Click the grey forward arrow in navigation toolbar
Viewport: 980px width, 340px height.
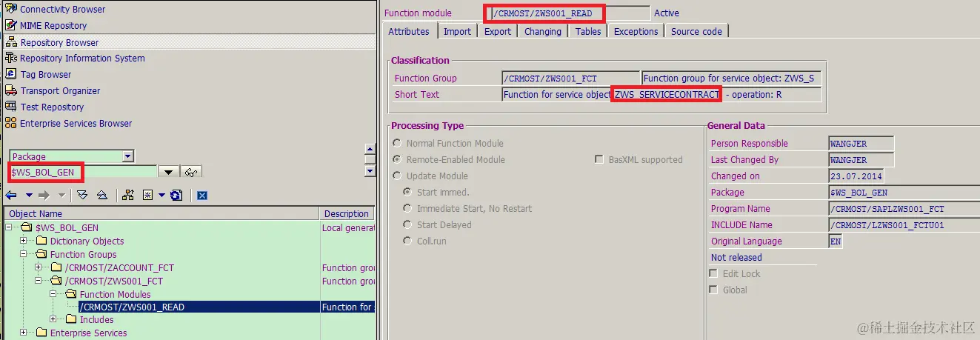[44, 195]
